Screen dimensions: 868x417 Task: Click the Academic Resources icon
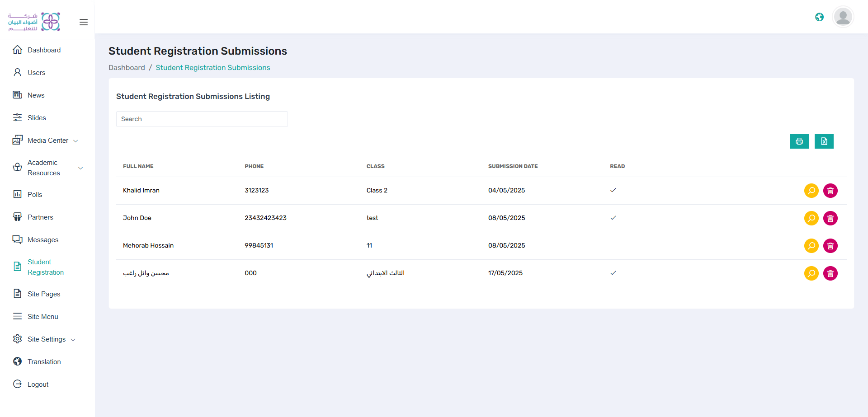[x=17, y=168]
